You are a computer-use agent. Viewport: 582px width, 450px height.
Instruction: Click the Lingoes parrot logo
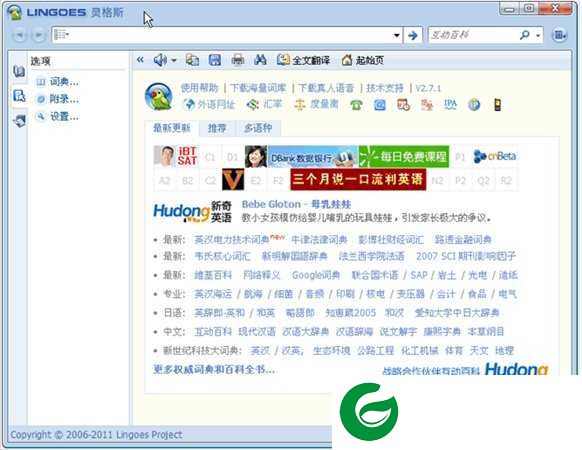click(x=158, y=97)
